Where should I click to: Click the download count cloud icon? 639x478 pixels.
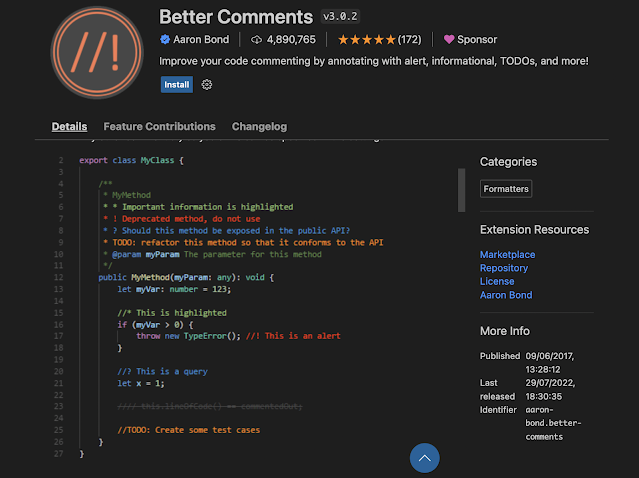(x=256, y=40)
